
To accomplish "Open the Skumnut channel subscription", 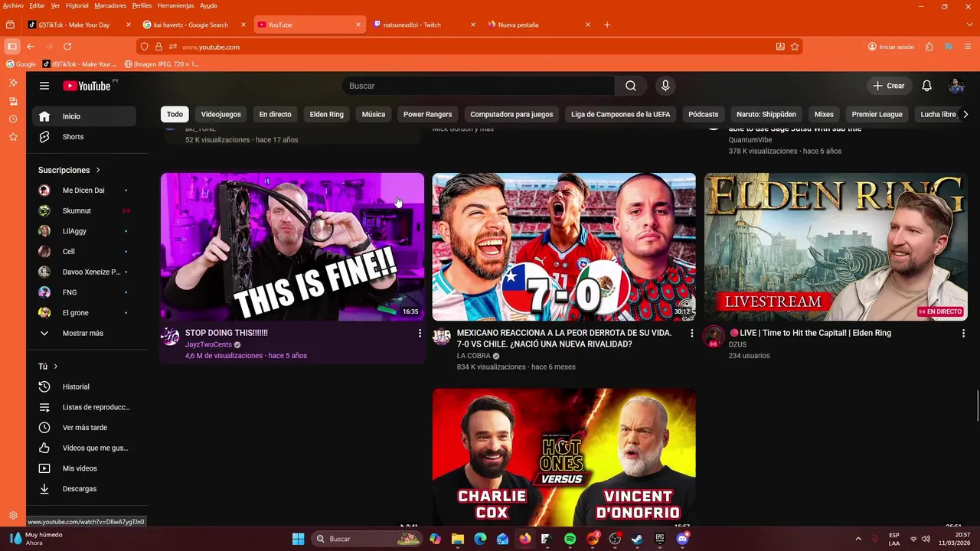I will [x=84, y=211].
